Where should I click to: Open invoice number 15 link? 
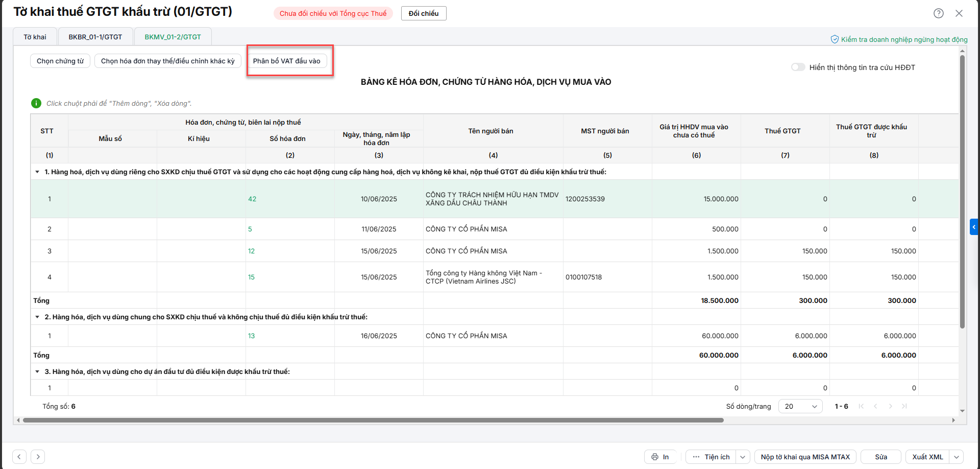point(252,277)
